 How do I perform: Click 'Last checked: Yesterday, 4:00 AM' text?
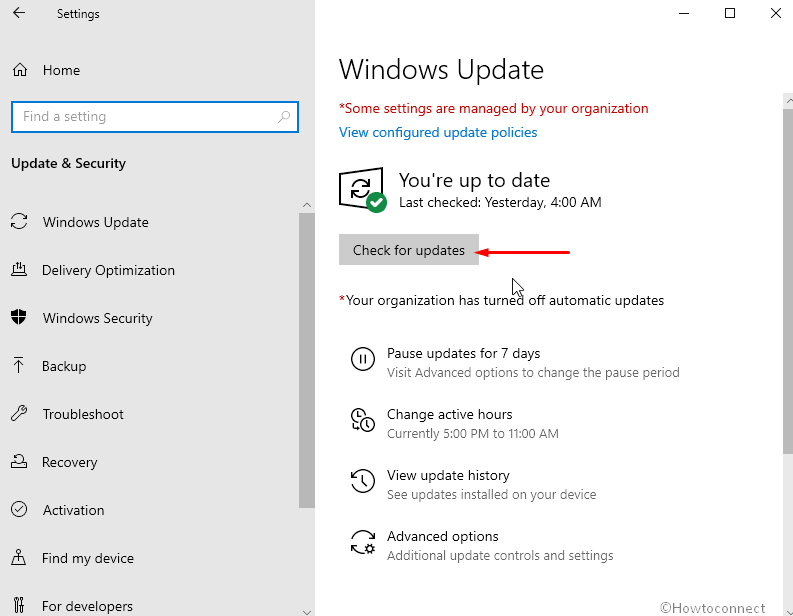(500, 202)
